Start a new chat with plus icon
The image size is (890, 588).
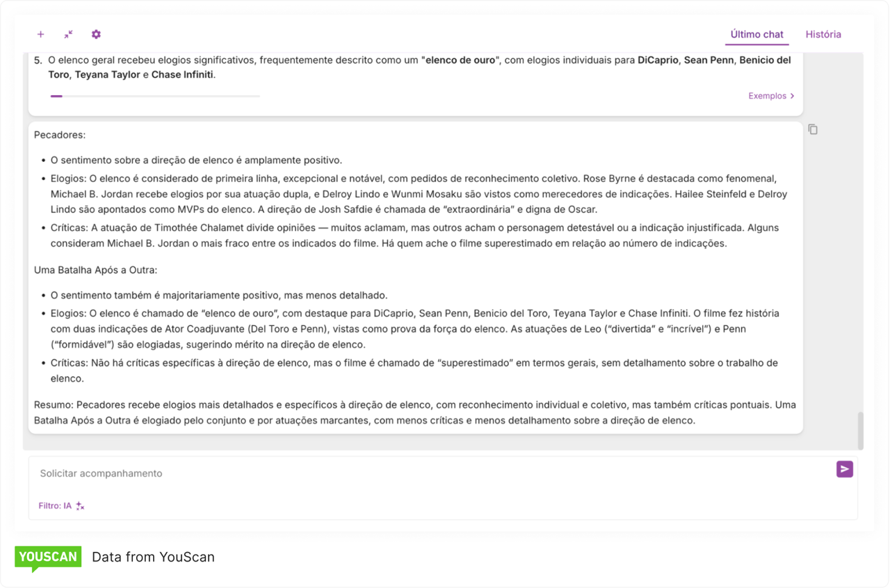40,34
